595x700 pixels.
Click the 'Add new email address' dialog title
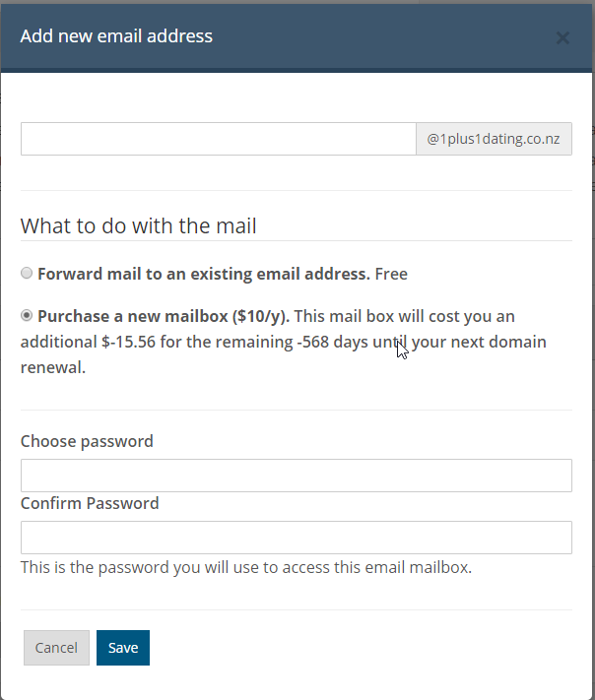tap(116, 36)
